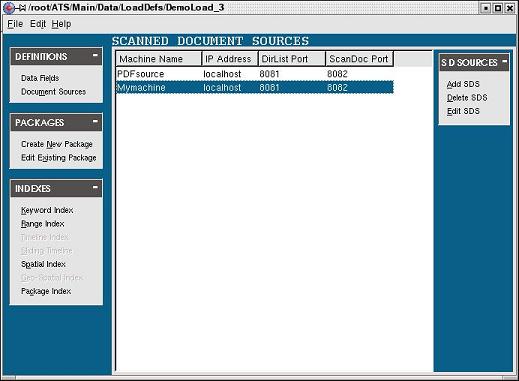Select the PDFsource row

tap(255, 74)
